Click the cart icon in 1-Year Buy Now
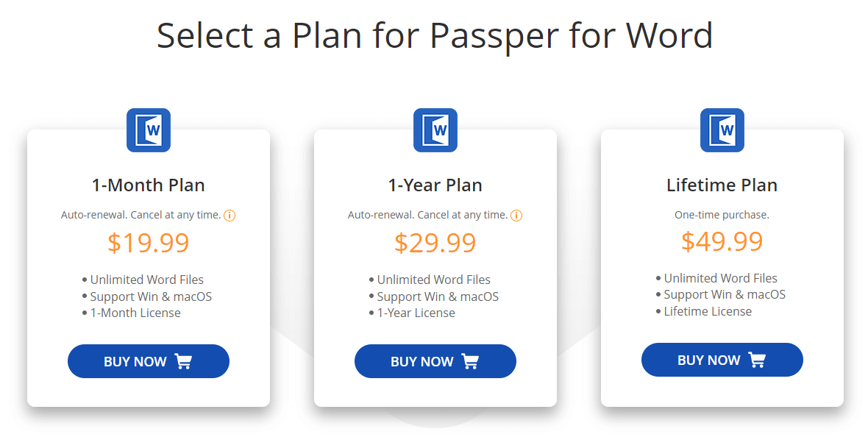 tap(470, 361)
